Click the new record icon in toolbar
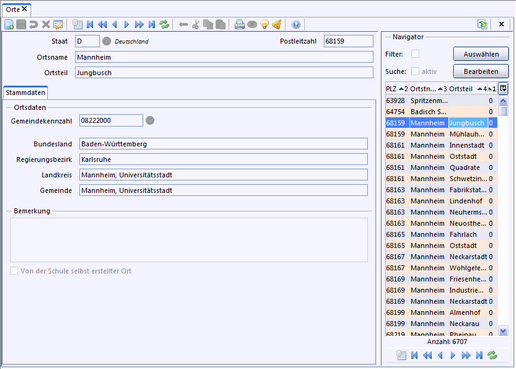 pyautogui.click(x=9, y=24)
